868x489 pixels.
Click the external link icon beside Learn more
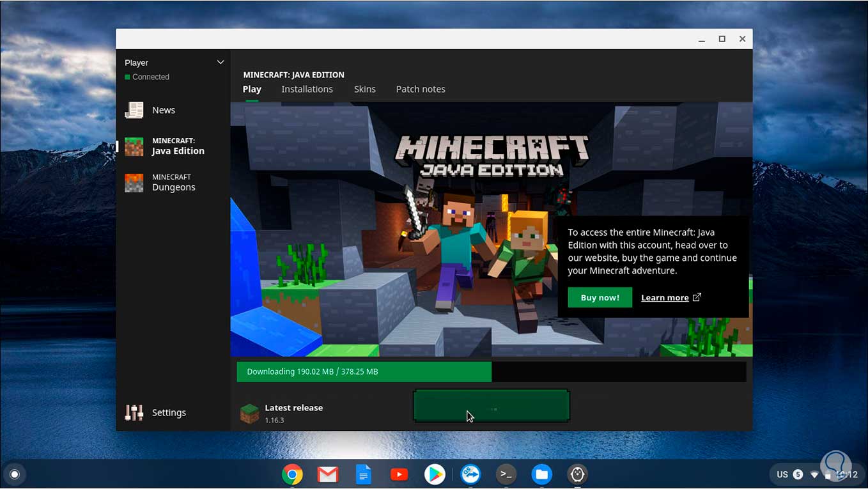tap(697, 297)
